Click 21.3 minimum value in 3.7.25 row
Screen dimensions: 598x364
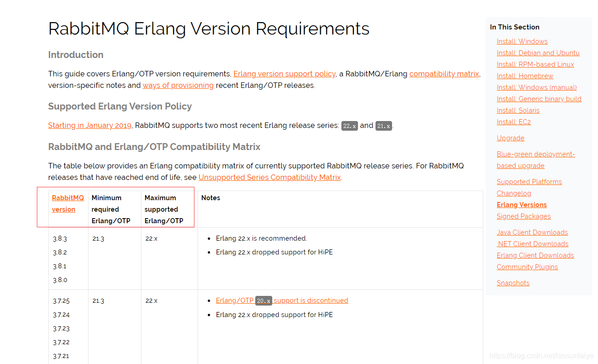(98, 300)
